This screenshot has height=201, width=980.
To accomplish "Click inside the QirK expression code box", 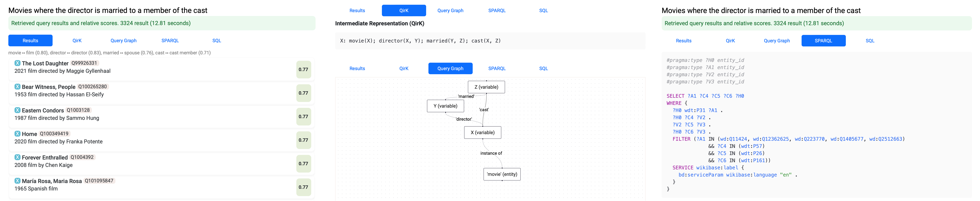I will pos(490,41).
